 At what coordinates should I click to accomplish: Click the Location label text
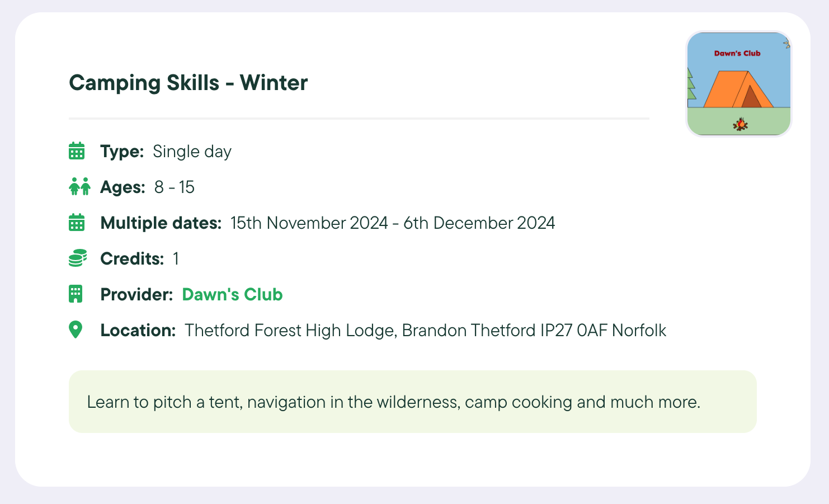(x=138, y=331)
